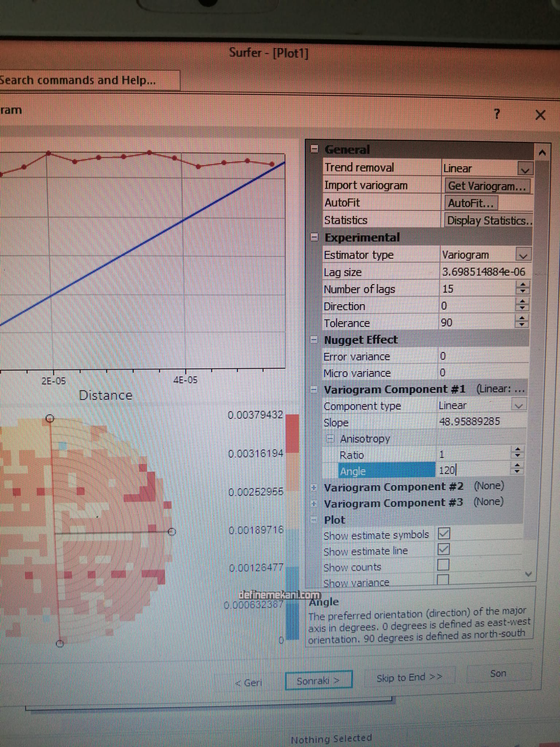Image resolution: width=560 pixels, height=747 pixels.
Task: Click the Lag size value field
Action: coord(483,272)
